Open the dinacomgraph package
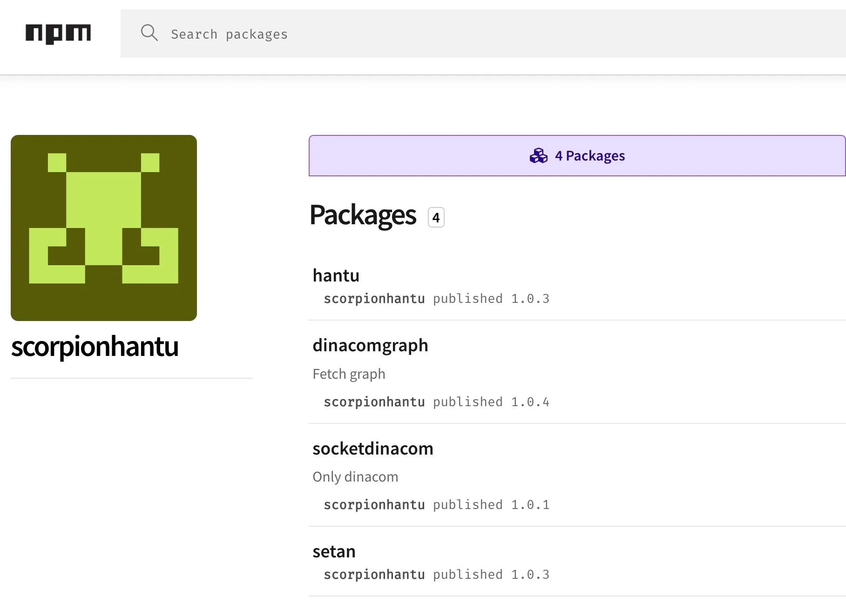This screenshot has width=846, height=616. pos(370,346)
